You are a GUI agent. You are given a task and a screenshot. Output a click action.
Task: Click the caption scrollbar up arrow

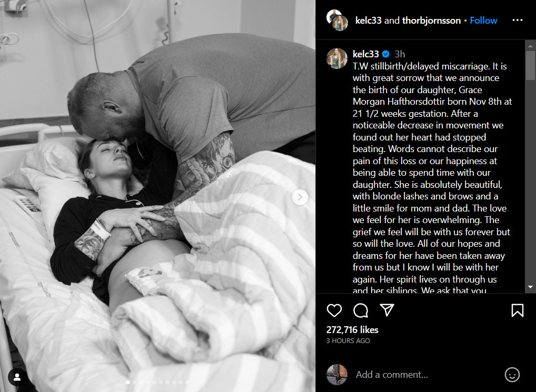(x=530, y=45)
